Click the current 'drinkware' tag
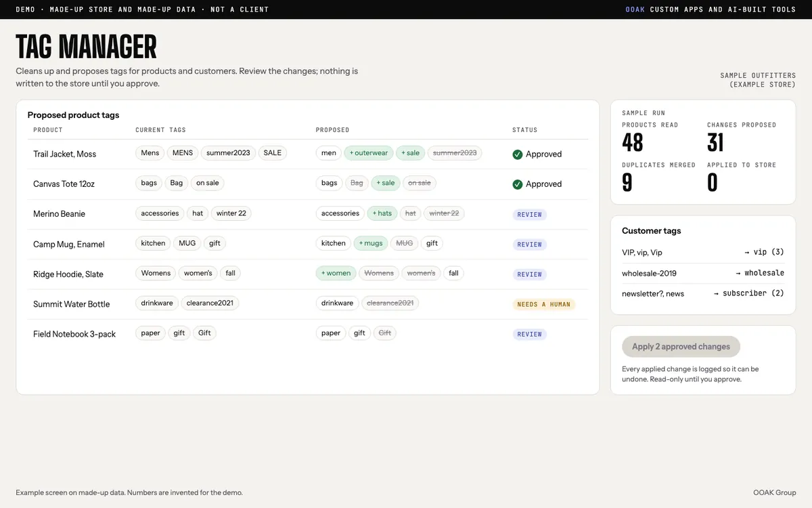The height and width of the screenshot is (508, 812). pos(157,303)
